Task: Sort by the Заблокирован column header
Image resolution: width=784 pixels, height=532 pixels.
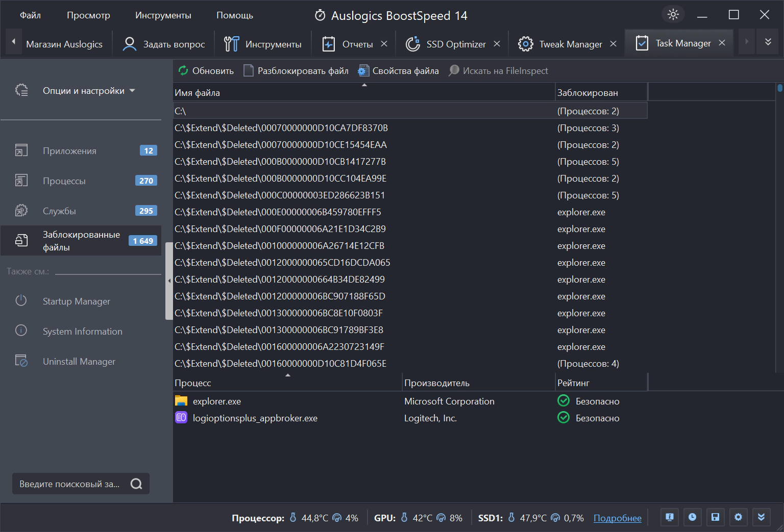Action: 601,93
